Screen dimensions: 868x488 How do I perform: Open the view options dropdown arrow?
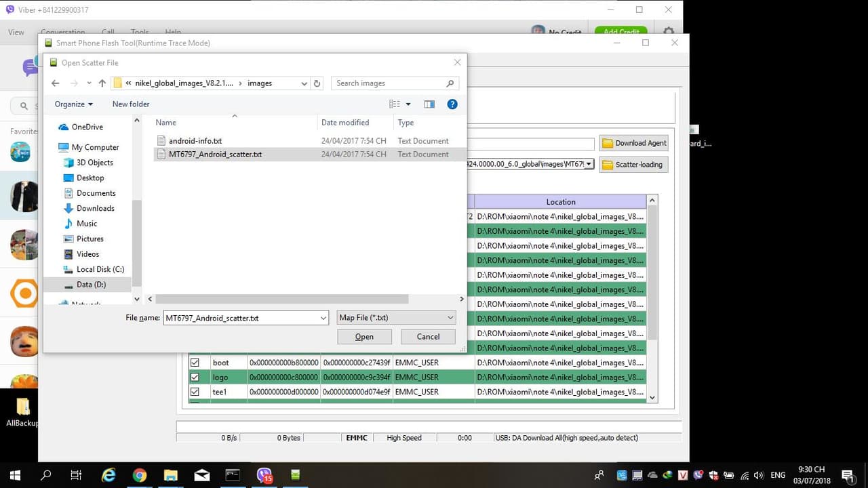pos(408,104)
